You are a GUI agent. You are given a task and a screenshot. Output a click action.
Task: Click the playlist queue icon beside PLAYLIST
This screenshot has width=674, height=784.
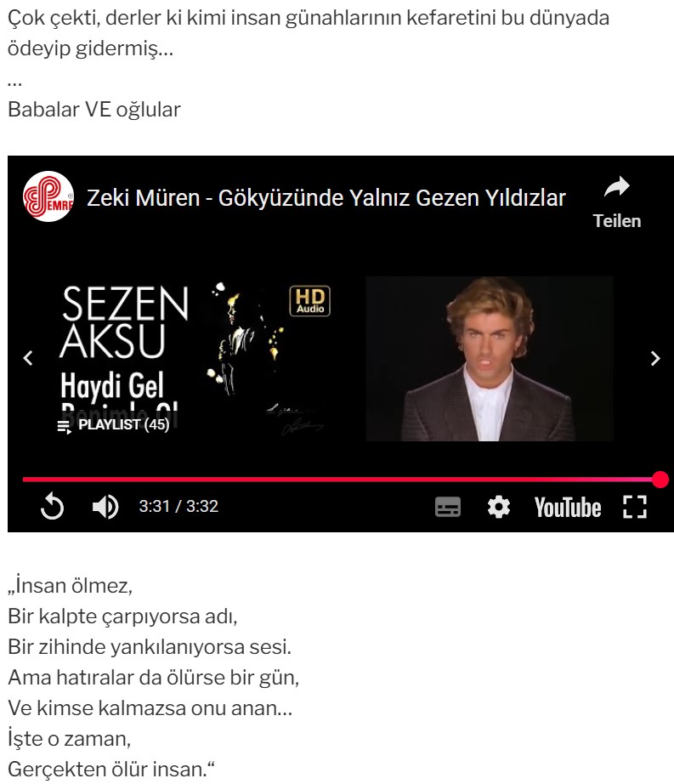[x=65, y=427]
